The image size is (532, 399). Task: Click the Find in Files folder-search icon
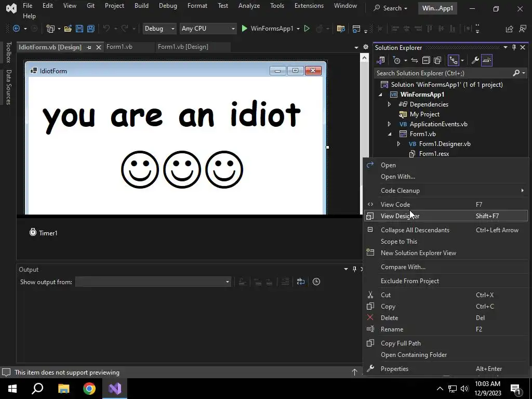coord(341,29)
